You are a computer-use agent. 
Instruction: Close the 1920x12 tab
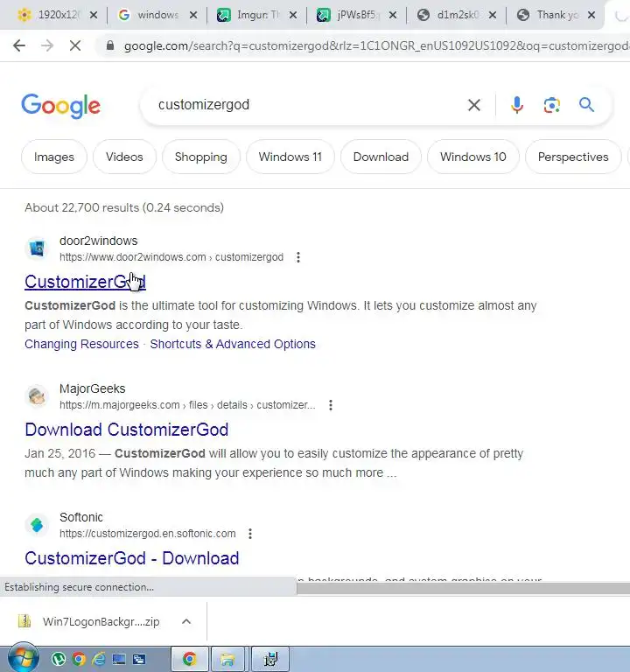[94, 15]
